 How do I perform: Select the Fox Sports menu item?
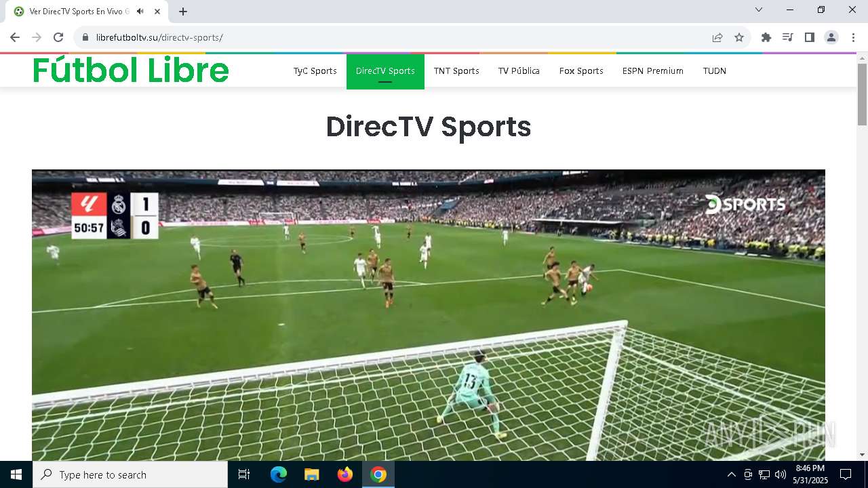[x=581, y=70]
